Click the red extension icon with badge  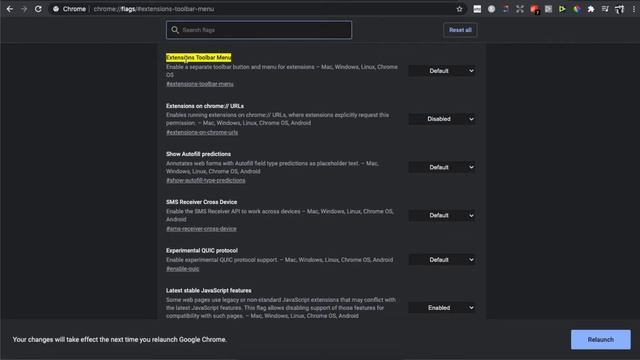tap(534, 9)
